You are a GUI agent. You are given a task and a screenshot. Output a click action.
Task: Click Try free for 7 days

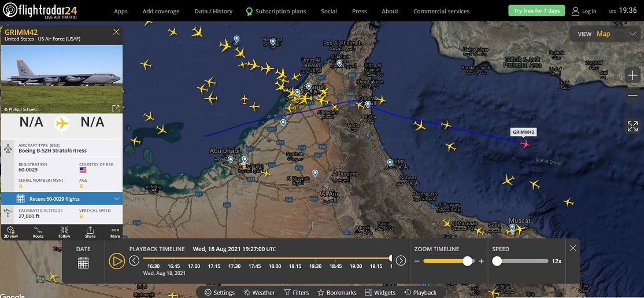(x=536, y=10)
